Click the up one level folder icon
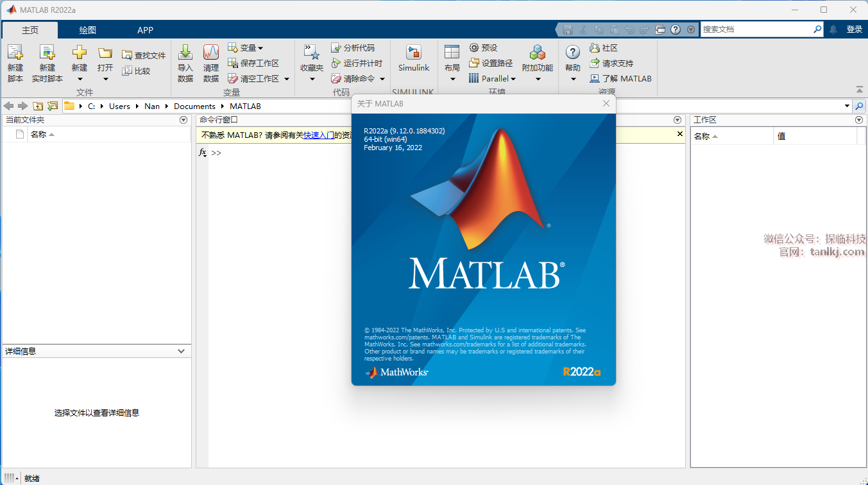Image resolution: width=868 pixels, height=485 pixels. [38, 106]
